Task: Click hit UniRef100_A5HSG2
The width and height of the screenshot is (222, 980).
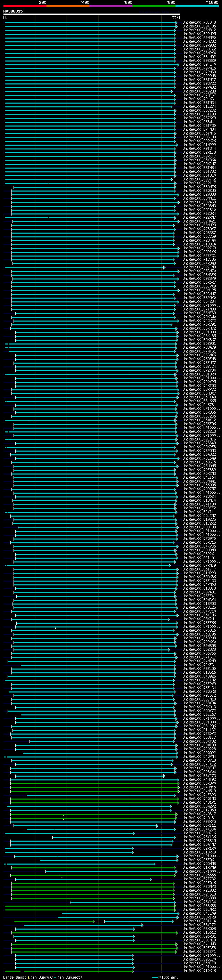Action: click(199, 41)
